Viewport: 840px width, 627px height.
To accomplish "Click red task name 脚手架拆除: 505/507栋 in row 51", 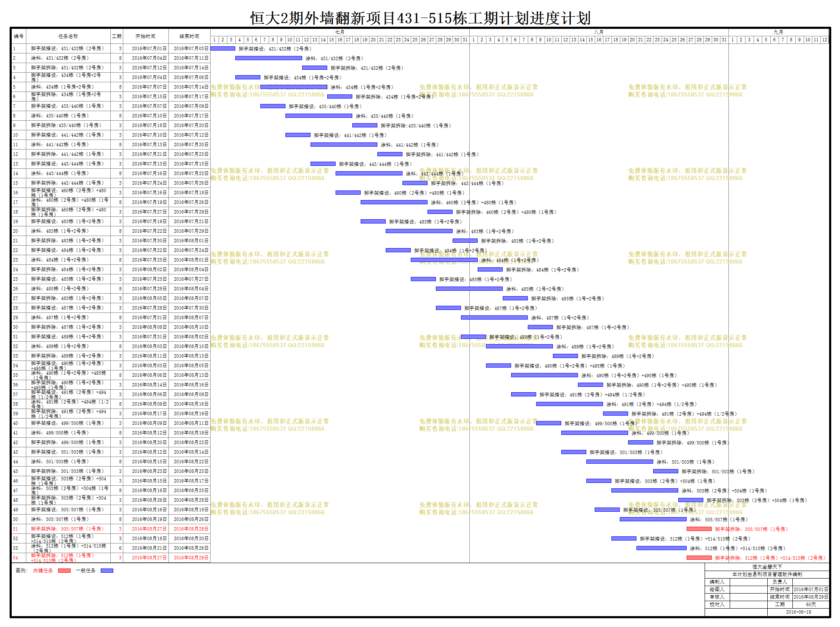I will [67, 529].
